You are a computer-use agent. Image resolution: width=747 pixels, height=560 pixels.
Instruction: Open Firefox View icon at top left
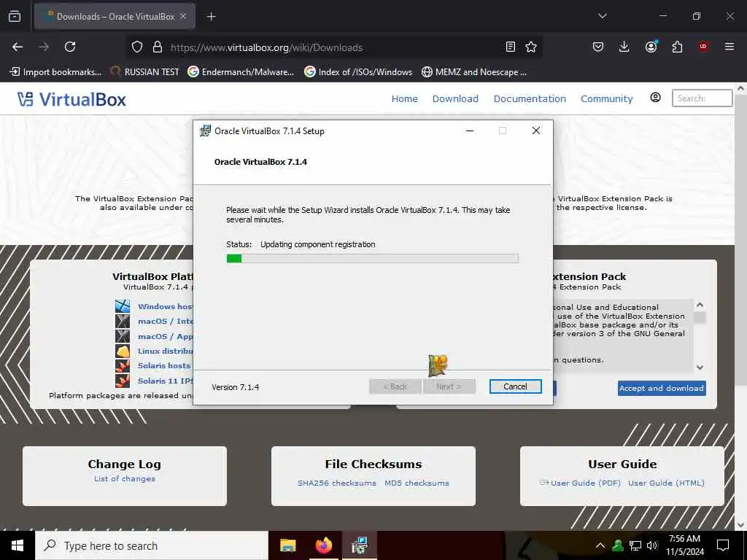click(x=15, y=16)
